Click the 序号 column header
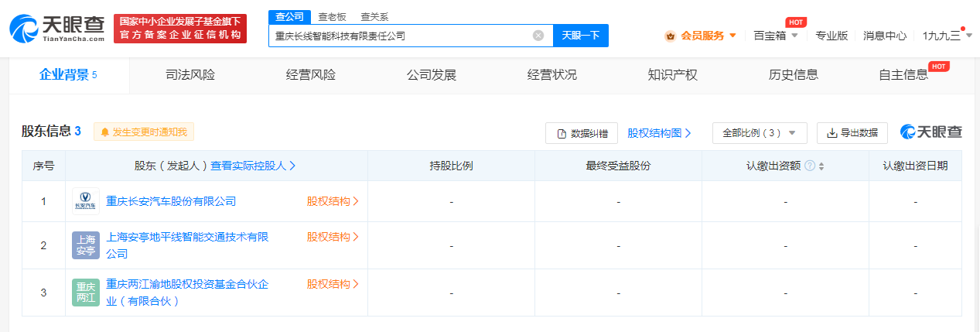Viewport: 980px width, 332px height. click(43, 166)
